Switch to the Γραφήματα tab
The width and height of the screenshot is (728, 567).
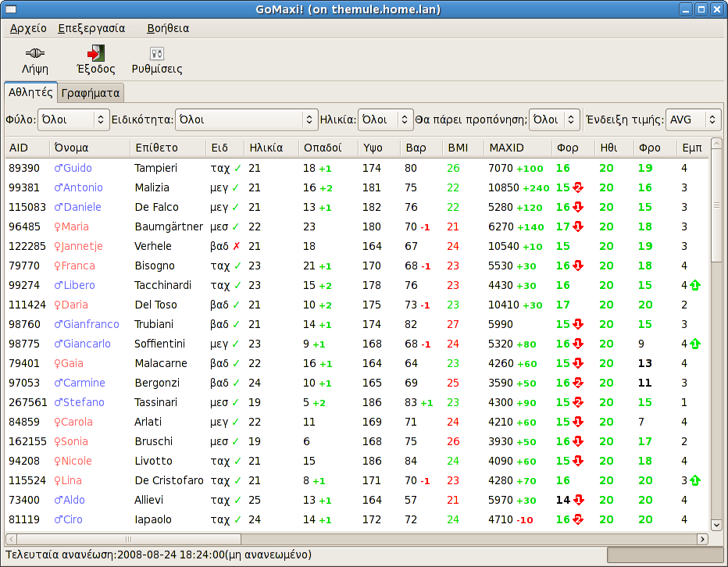[x=91, y=93]
